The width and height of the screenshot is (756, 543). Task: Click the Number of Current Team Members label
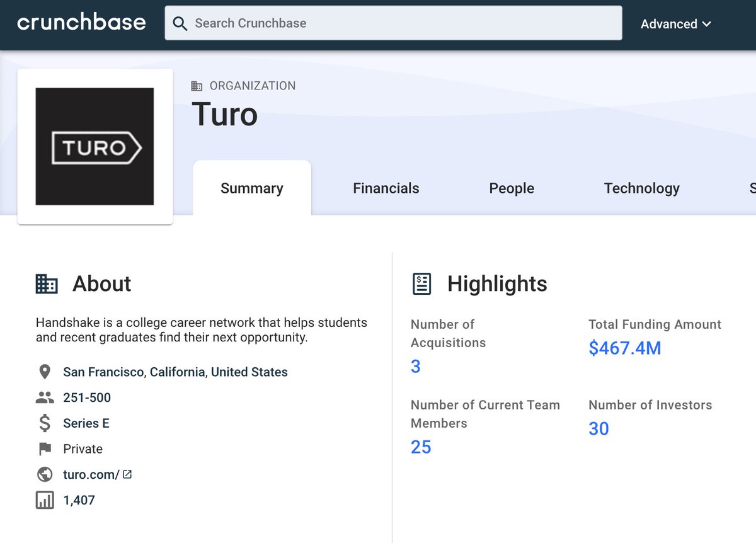click(x=485, y=414)
